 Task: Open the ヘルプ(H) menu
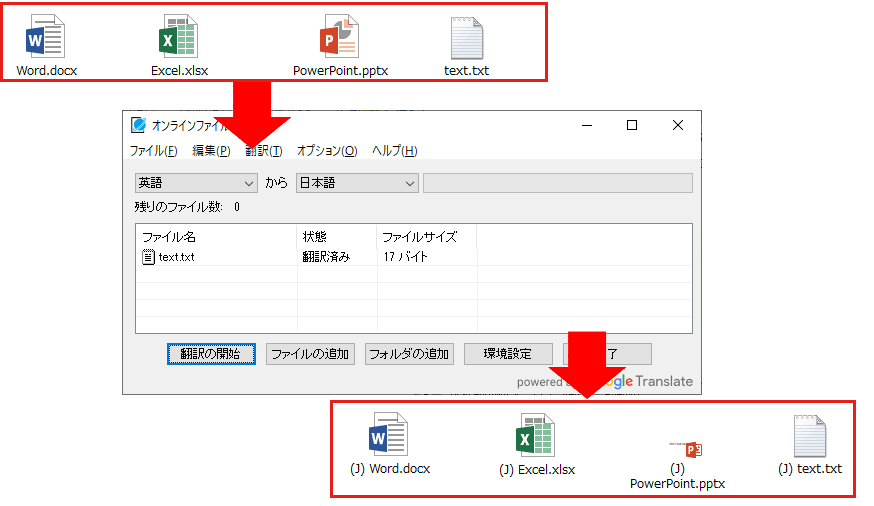(394, 151)
